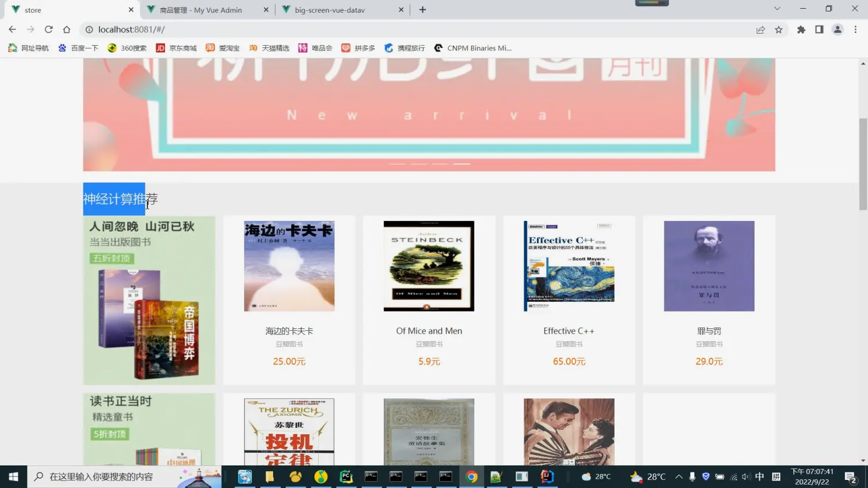Click the Effective C++ book cover
Image resolution: width=868 pixels, height=488 pixels.
coord(569,266)
